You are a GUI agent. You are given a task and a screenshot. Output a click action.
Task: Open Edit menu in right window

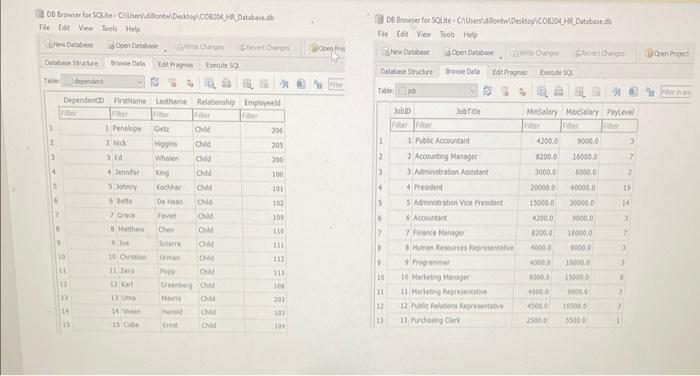point(402,34)
